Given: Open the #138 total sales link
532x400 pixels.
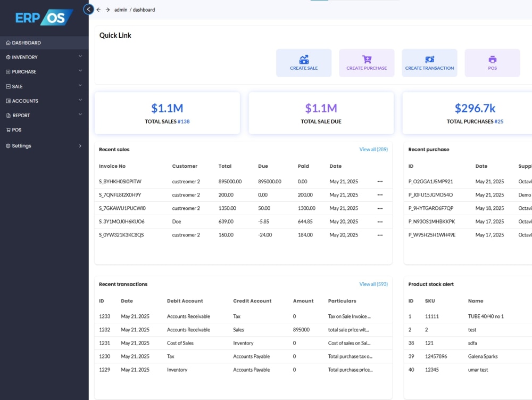Looking at the screenshot, I should point(184,121).
